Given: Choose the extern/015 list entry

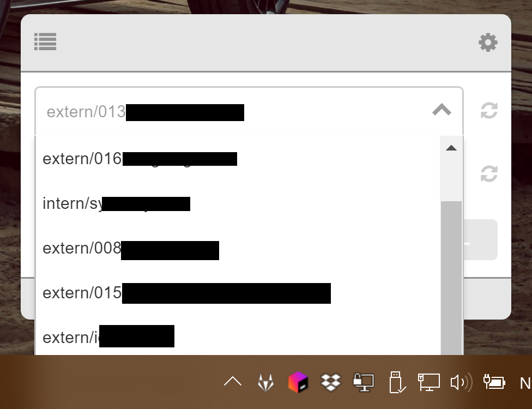Looking at the screenshot, I should pos(238,293).
